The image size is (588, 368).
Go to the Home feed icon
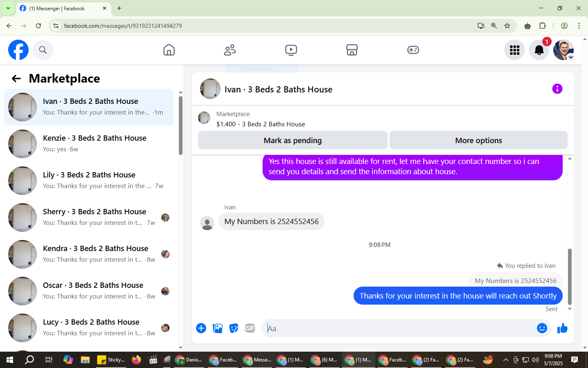pos(169,50)
